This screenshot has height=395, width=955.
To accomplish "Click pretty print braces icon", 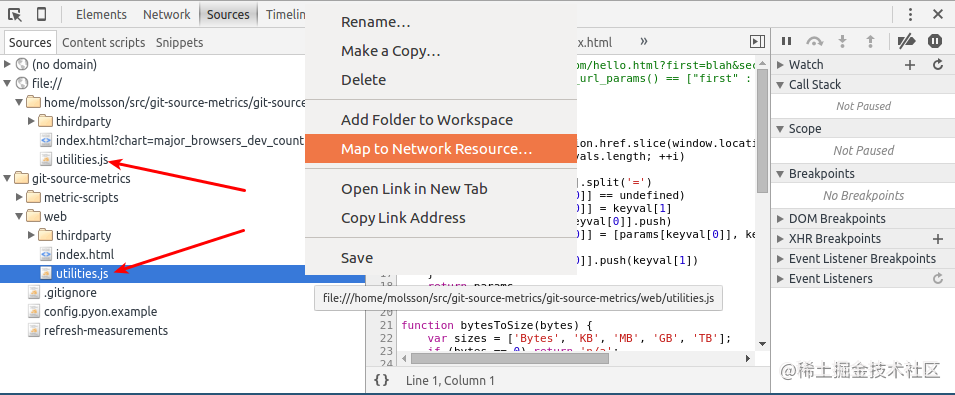I will 381,380.
